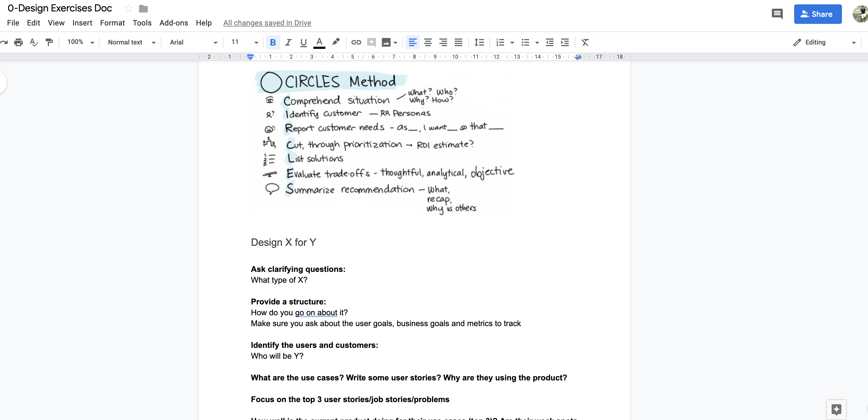Image resolution: width=868 pixels, height=420 pixels.
Task: Clear formatting with the crossed T icon
Action: pos(585,42)
